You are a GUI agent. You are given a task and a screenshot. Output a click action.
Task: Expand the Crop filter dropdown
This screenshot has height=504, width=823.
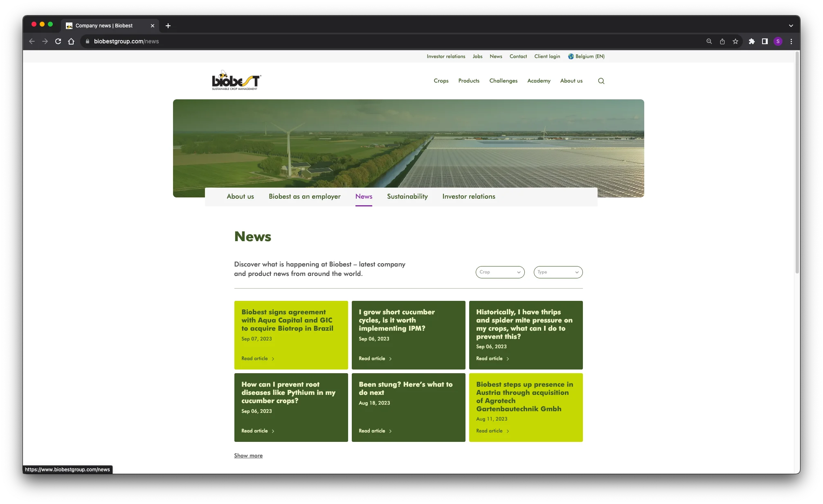point(500,272)
